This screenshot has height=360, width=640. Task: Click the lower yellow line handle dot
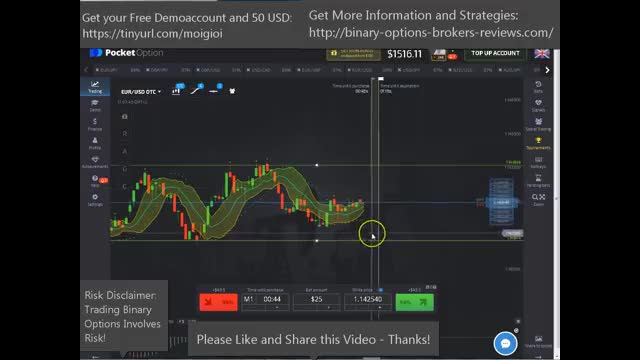coord(317,241)
